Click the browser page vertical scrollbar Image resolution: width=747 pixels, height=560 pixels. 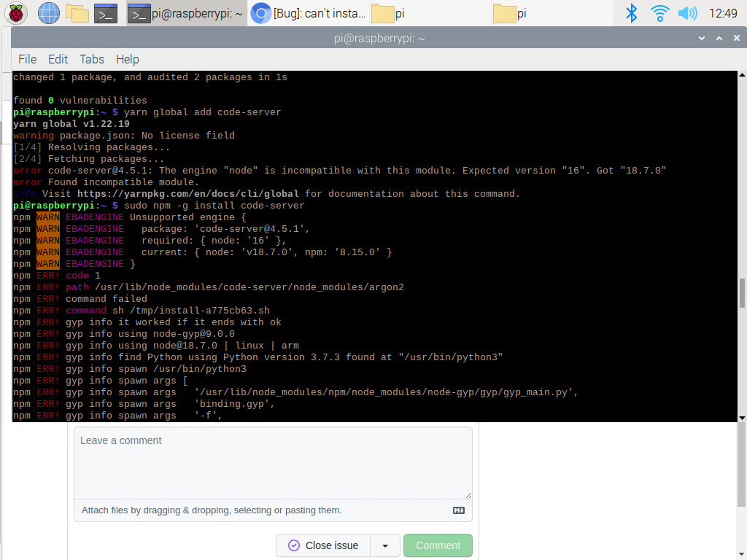742,464
